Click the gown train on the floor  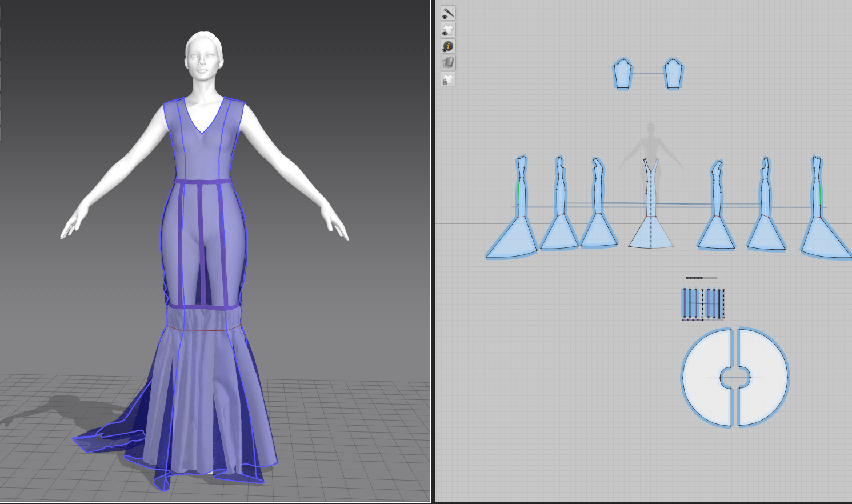pyautogui.click(x=109, y=440)
